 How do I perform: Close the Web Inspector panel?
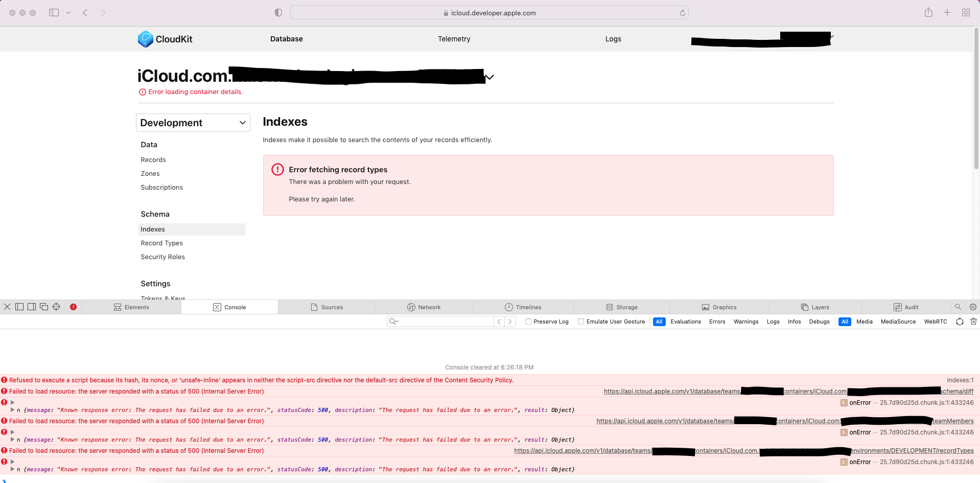7,307
